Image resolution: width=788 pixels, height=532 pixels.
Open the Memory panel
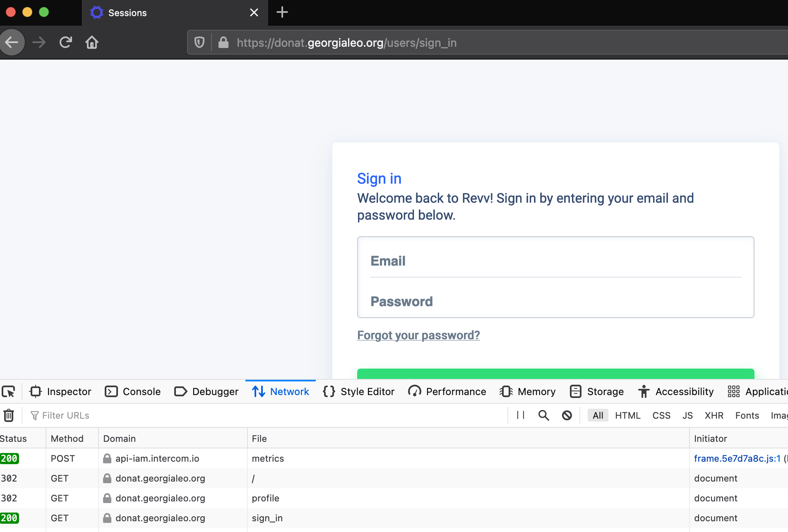coord(527,391)
